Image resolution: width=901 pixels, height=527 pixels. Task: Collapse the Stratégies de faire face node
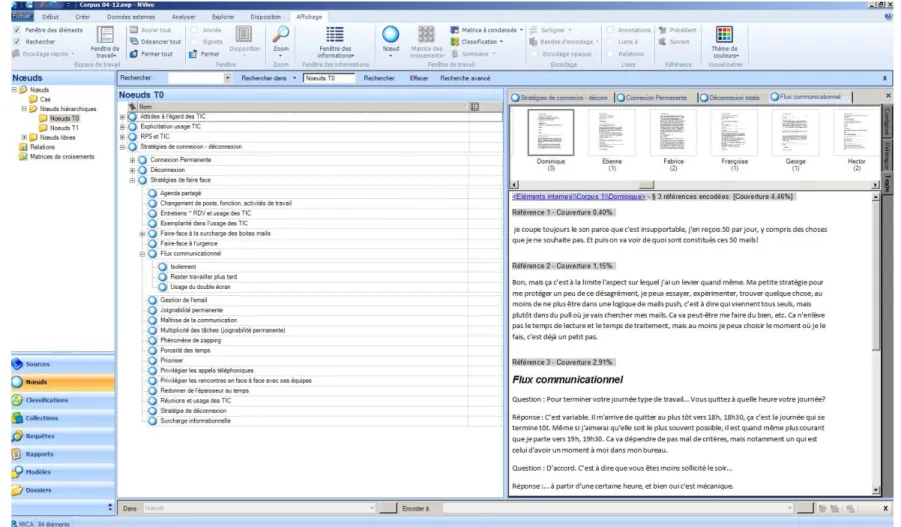(x=132, y=180)
